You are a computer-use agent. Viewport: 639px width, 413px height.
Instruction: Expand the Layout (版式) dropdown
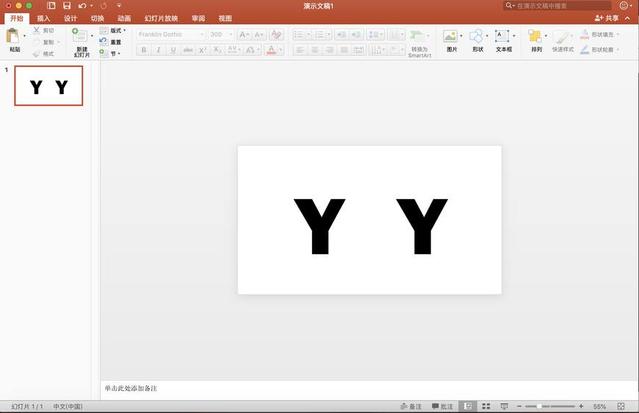point(114,31)
